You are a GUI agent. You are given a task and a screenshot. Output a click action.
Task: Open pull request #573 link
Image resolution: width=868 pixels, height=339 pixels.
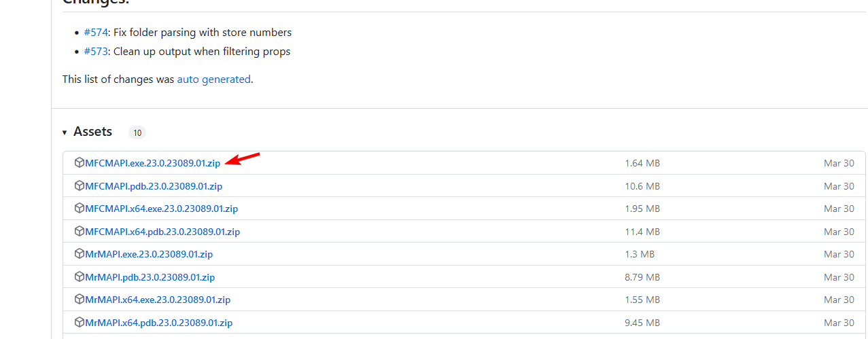pyautogui.click(x=96, y=52)
